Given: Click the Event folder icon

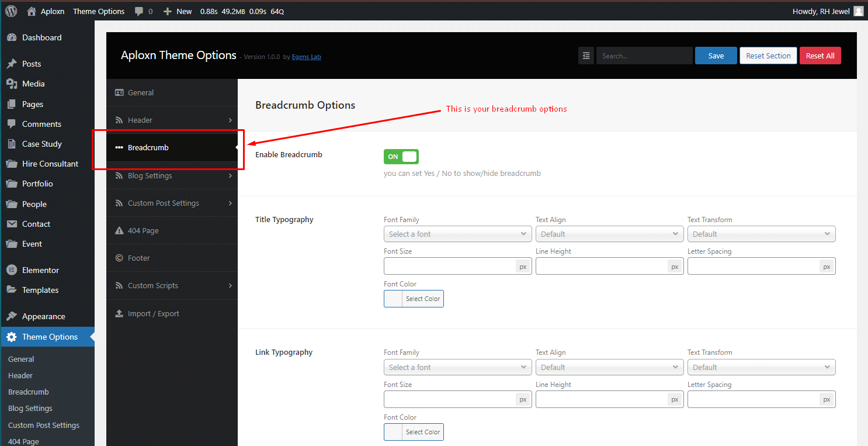Looking at the screenshot, I should point(12,244).
